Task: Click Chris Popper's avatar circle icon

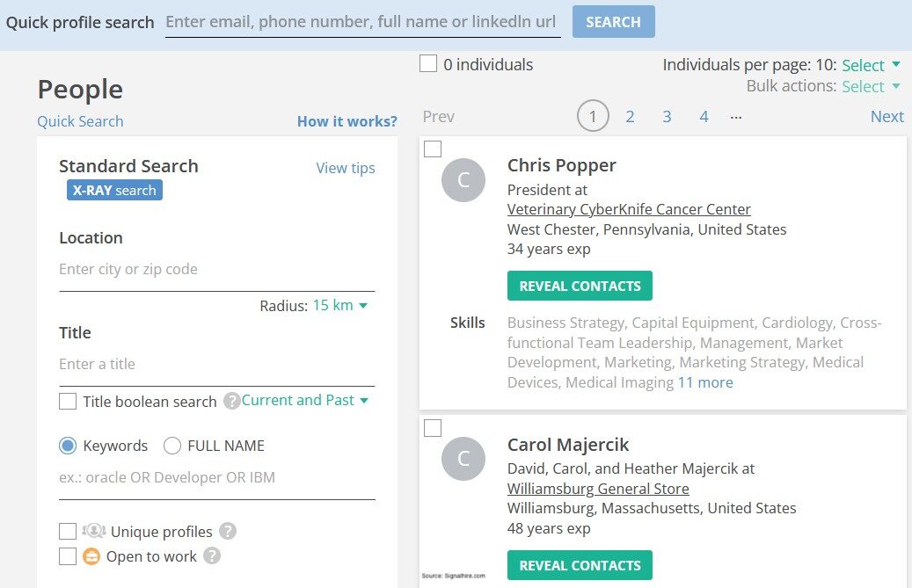Action: (x=463, y=180)
